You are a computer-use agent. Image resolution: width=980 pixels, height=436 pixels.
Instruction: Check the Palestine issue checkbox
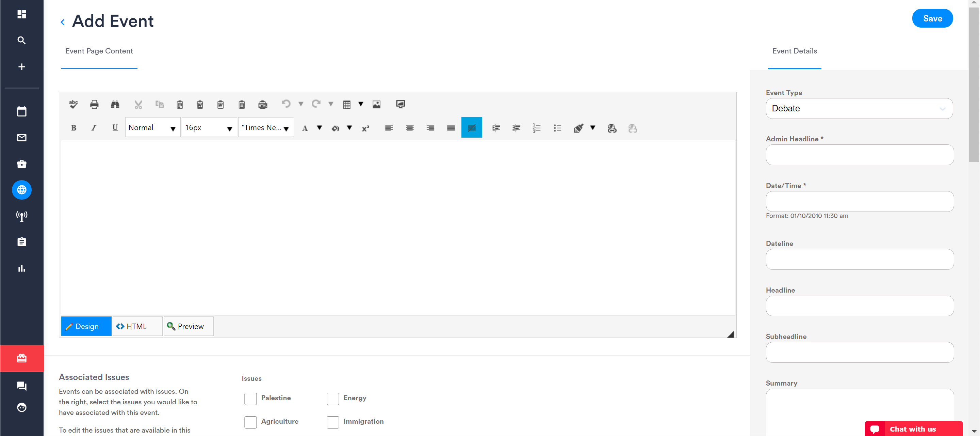(250, 399)
